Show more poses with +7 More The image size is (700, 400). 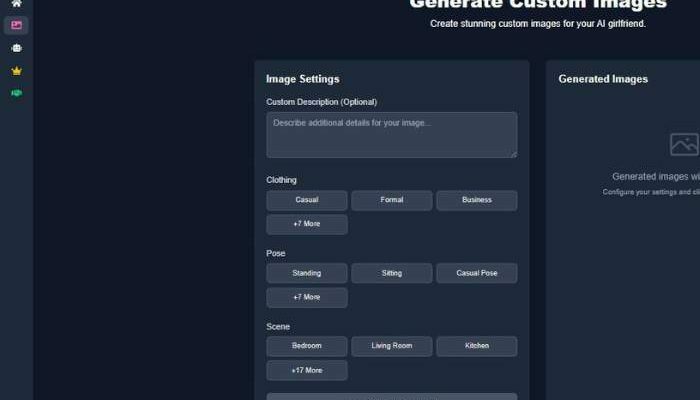pos(307,297)
